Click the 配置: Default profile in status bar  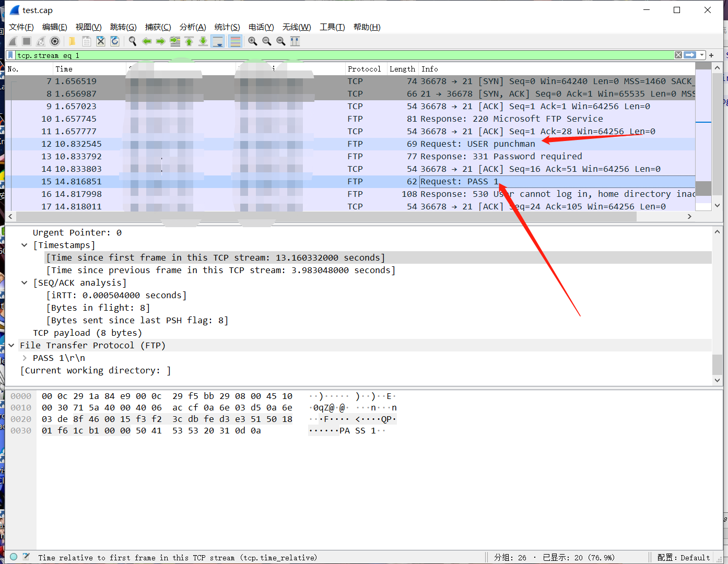point(683,557)
